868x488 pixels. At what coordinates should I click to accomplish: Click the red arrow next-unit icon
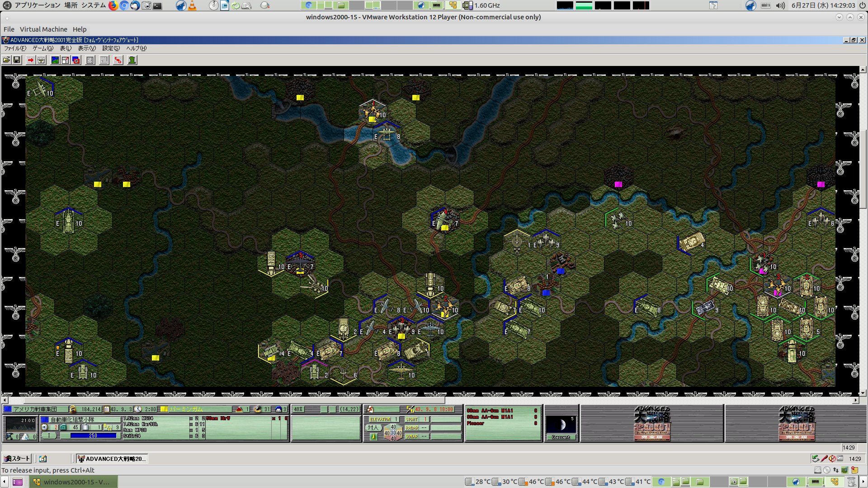(x=30, y=60)
